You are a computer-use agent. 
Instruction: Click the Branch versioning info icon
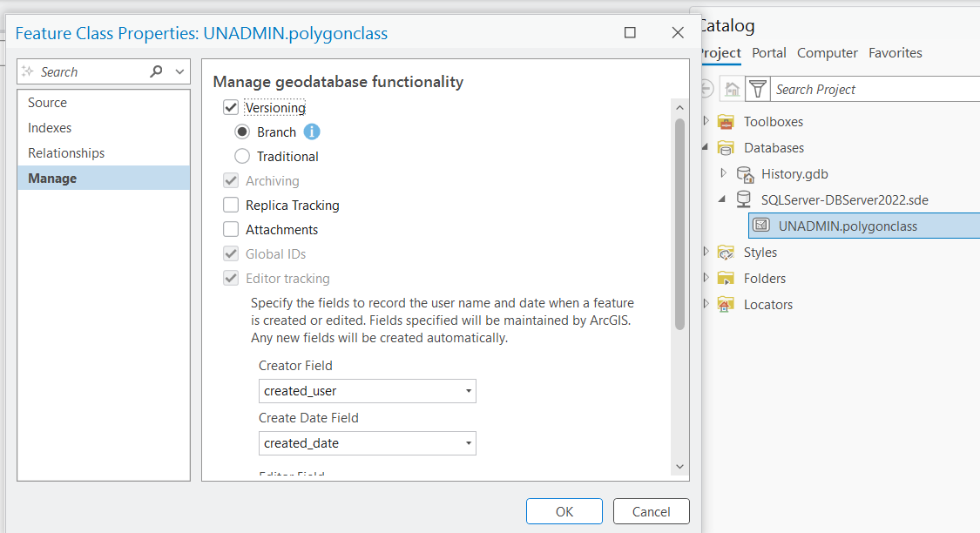[313, 132]
